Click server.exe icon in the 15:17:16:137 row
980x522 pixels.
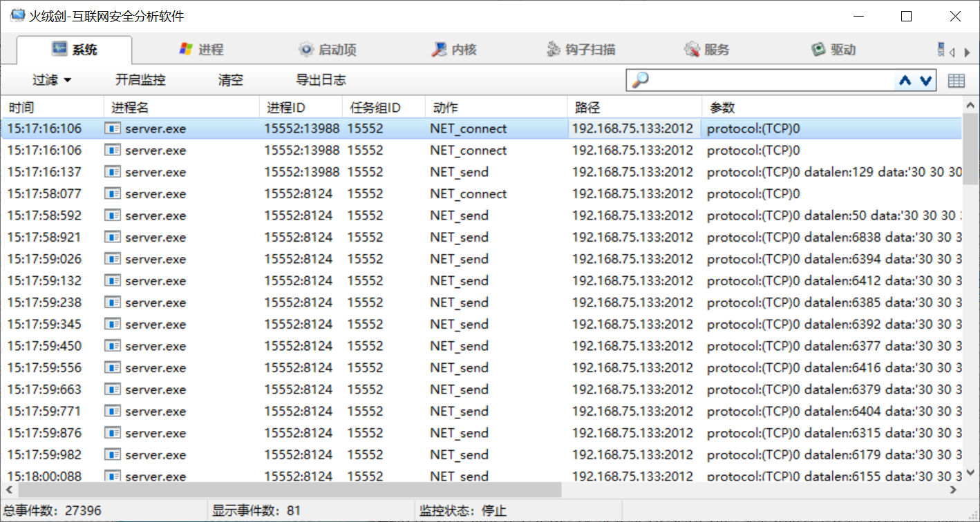(x=113, y=172)
